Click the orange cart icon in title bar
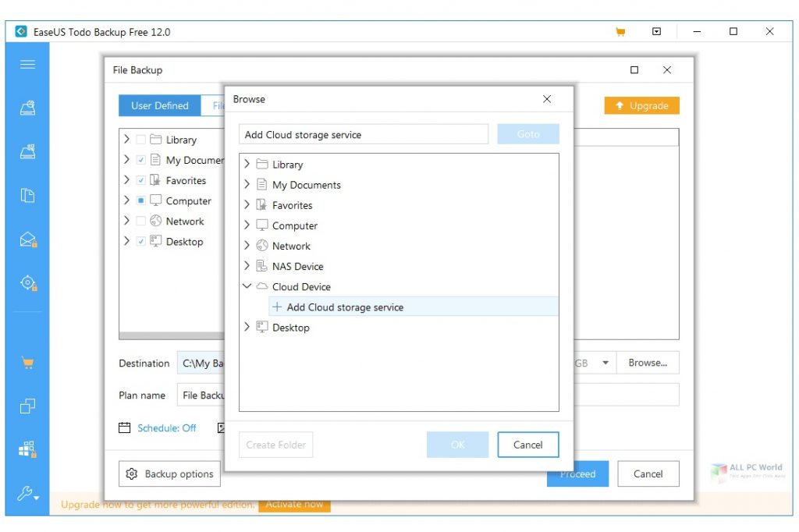Image resolution: width=799 pixels, height=532 pixels. coord(620,32)
